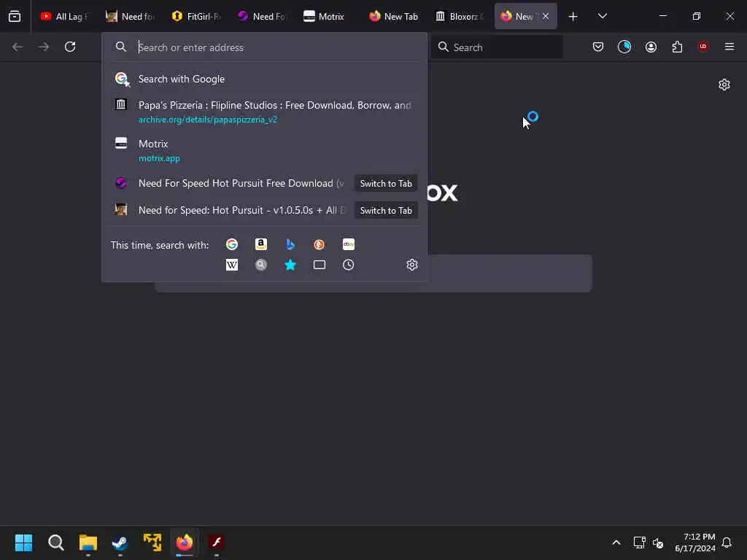Viewport: 747px width, 560px height.
Task: Close the active New Tab
Action: pyautogui.click(x=546, y=16)
